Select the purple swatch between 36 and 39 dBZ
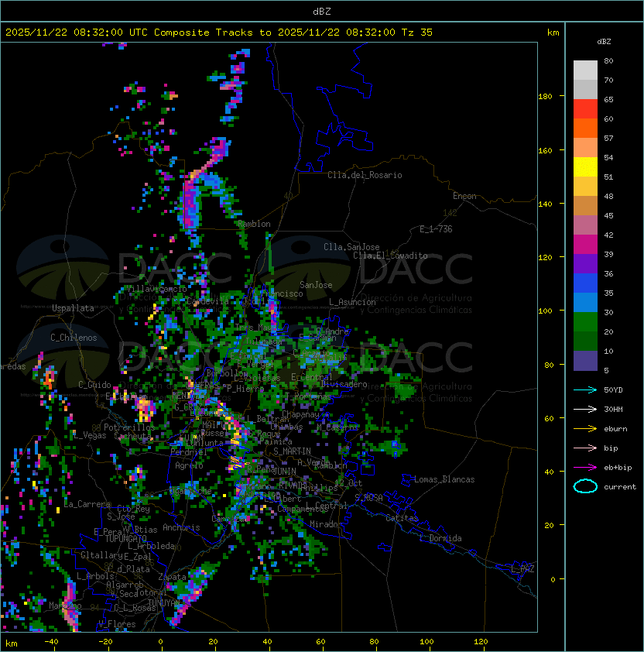644x652 pixels. pyautogui.click(x=585, y=263)
